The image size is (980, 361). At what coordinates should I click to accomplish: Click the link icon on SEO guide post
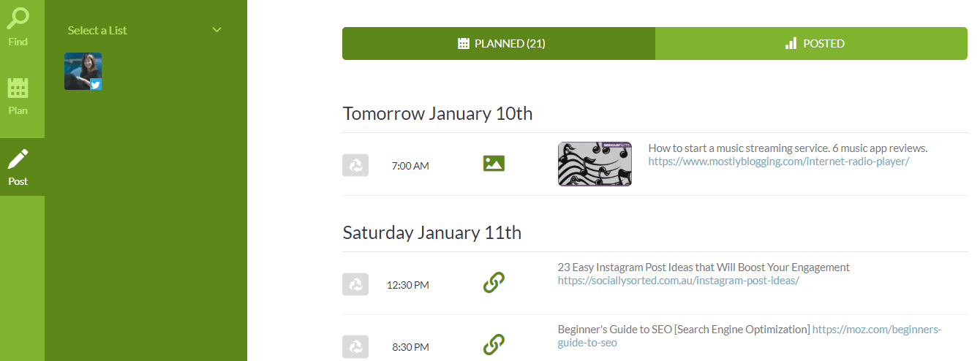[494, 344]
